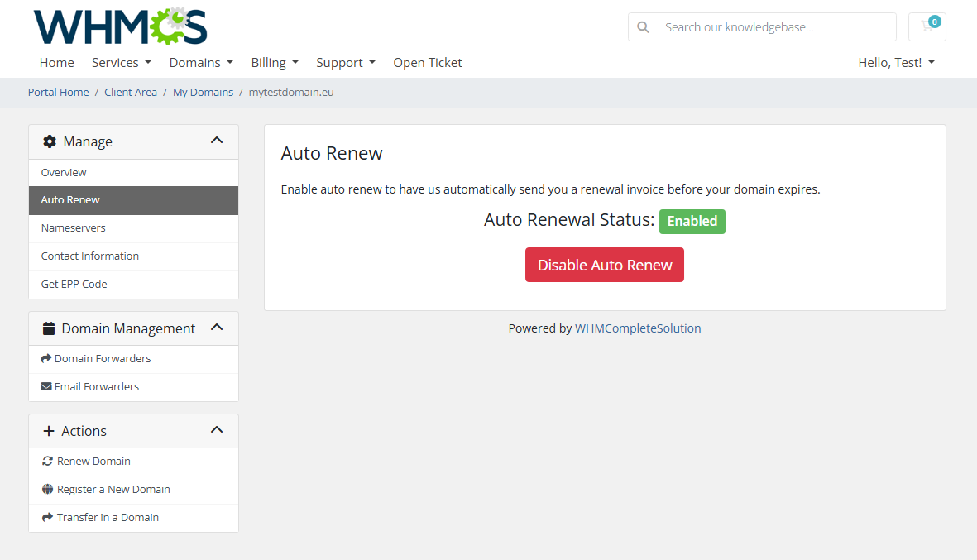Click the Register a New Domain globe icon
The width and height of the screenshot is (977, 560).
[x=47, y=489]
